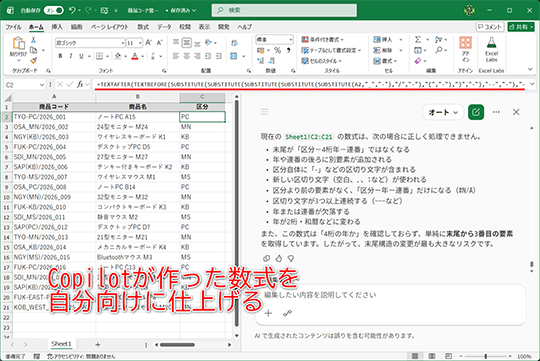Apply italic with the I button
Image resolution: width=540 pixels, height=361 pixels.
[71, 56]
